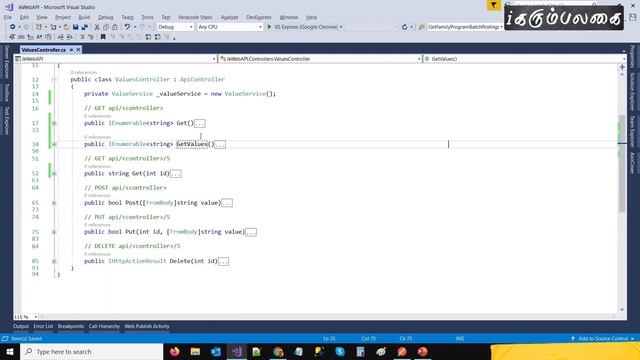Screen dimensions: 640x360
Task: Switch to the Output tab
Action: (21, 327)
